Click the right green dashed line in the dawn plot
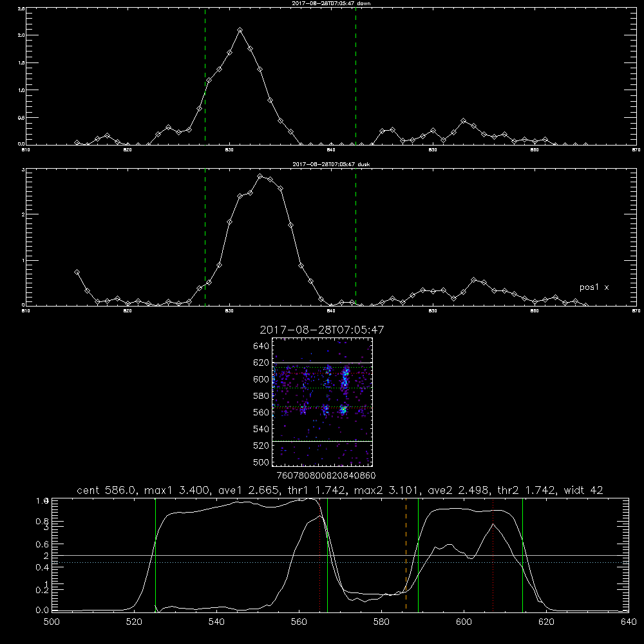 click(355, 76)
